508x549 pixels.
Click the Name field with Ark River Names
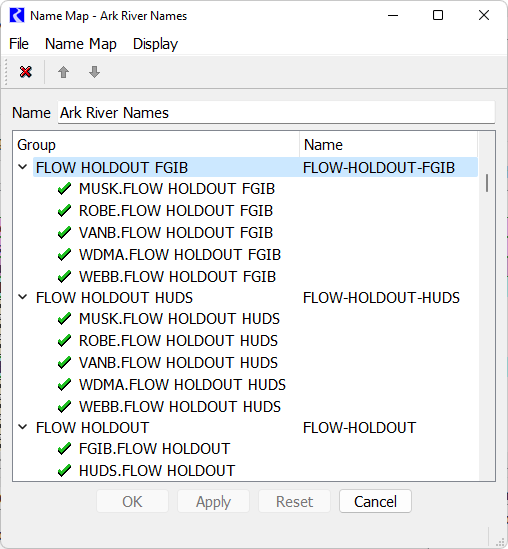coord(277,113)
